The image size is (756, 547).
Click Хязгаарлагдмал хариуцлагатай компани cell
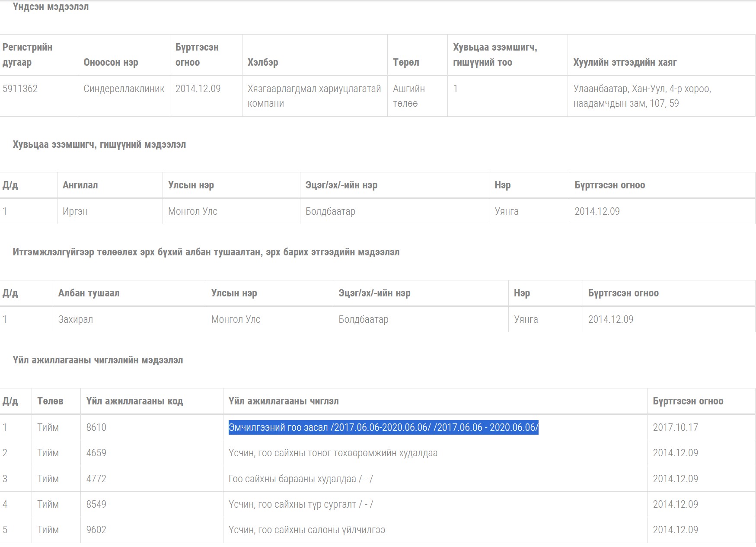pyautogui.click(x=314, y=96)
